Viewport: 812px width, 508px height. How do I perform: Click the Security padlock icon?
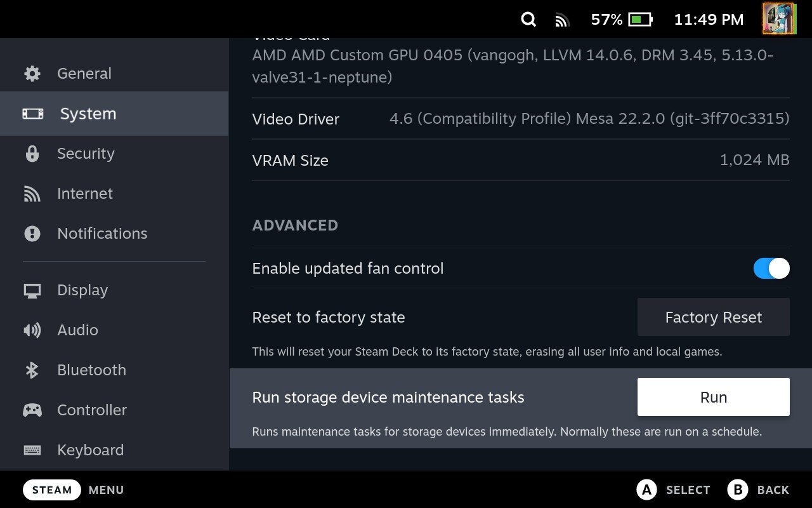[32, 154]
